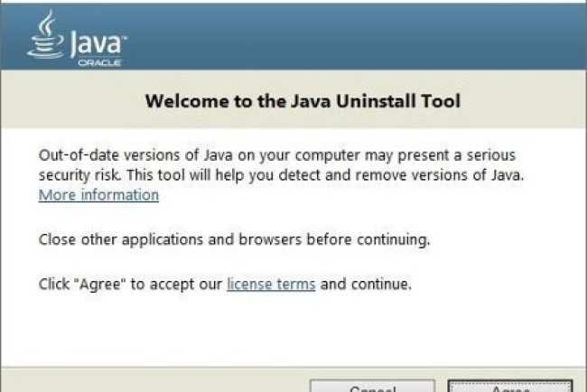This screenshot has height=392, width=587.
Task: Click the 'and continue.' text after license terms
Action: coord(366,285)
